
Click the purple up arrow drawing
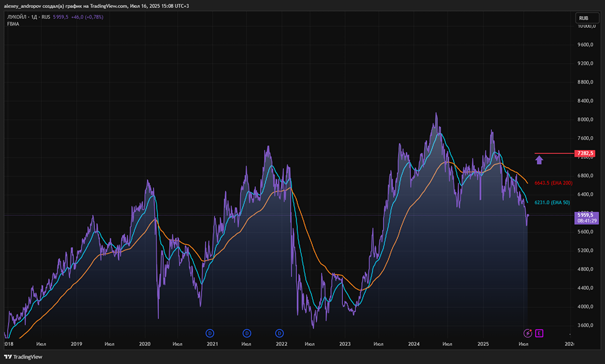[540, 160]
